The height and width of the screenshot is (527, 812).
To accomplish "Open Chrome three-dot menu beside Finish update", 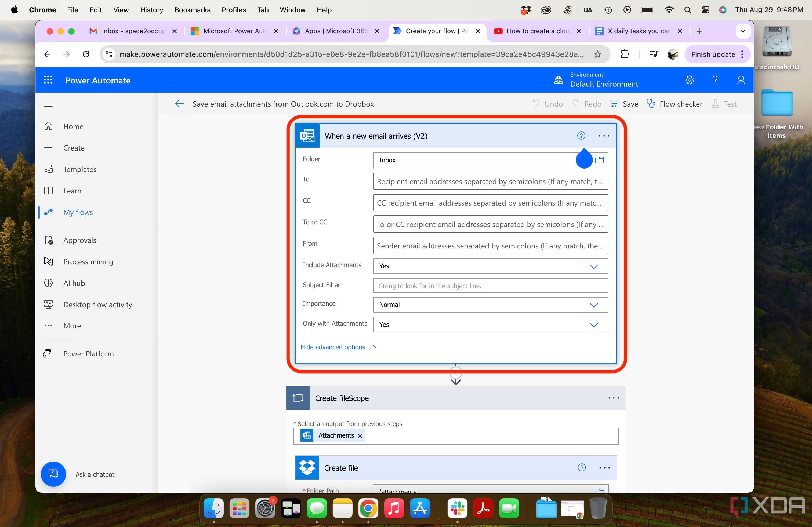I will 742,54.
